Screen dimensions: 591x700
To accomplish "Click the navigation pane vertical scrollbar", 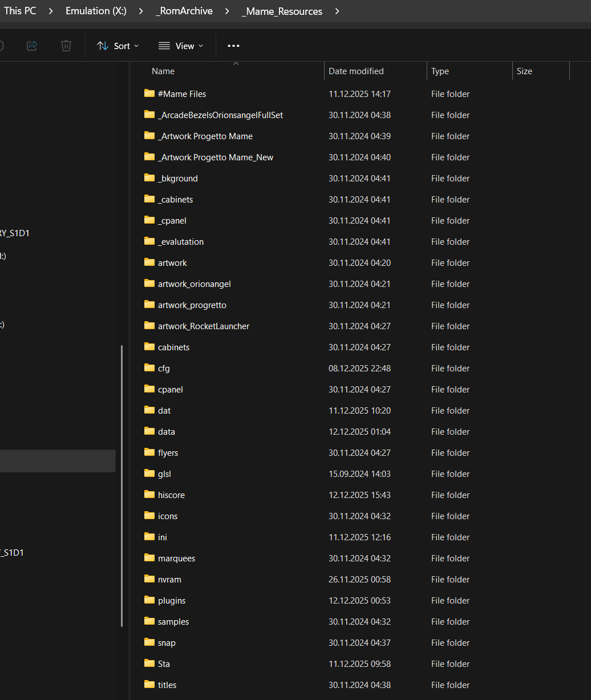I will pos(122,485).
